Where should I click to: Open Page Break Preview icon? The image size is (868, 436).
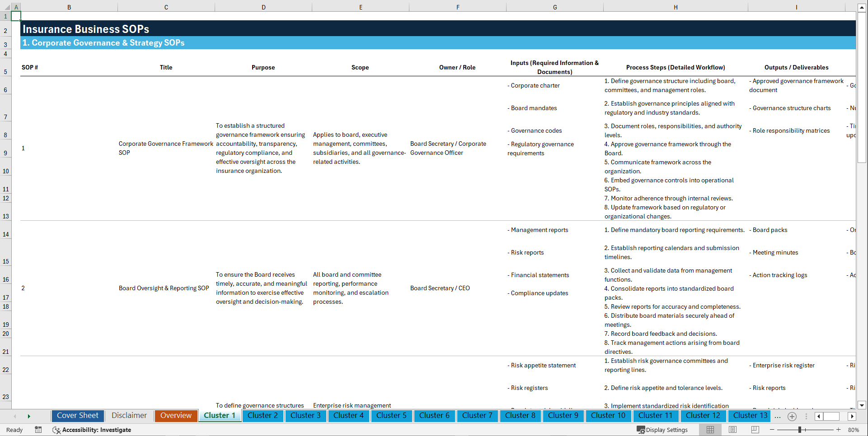pyautogui.click(x=755, y=430)
